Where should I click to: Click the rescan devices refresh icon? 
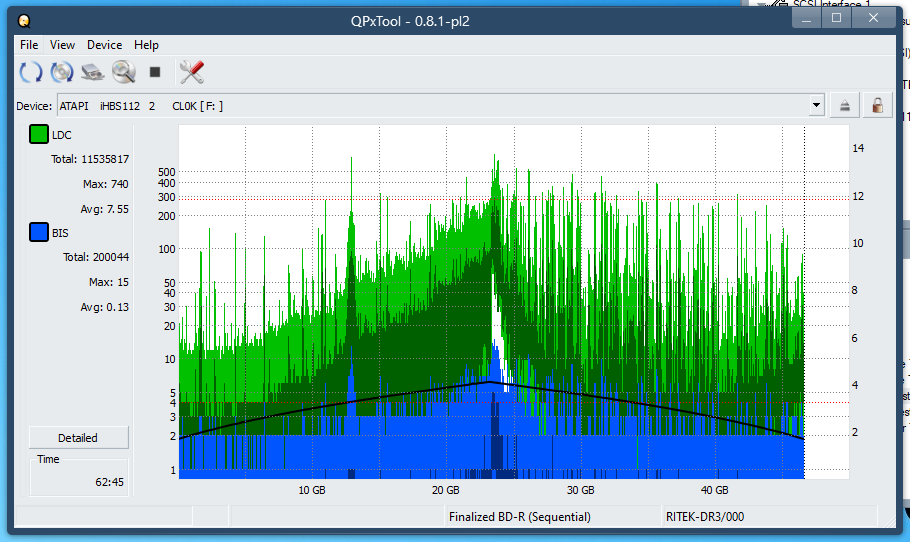tap(31, 72)
